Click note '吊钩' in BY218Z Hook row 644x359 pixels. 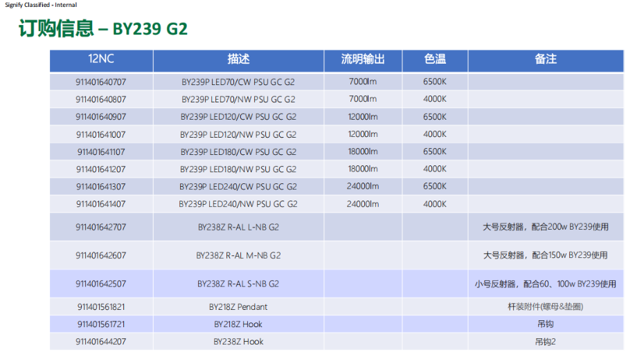[x=546, y=324]
